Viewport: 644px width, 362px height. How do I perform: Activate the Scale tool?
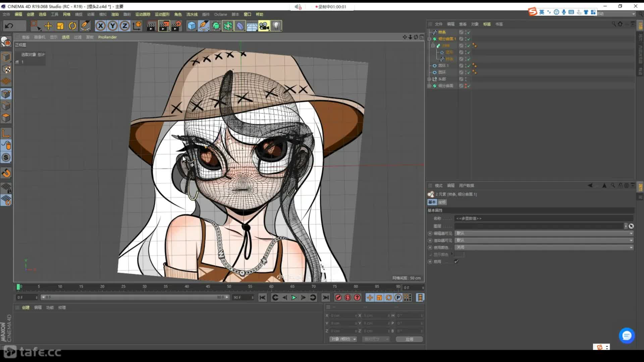pyautogui.click(x=60, y=26)
